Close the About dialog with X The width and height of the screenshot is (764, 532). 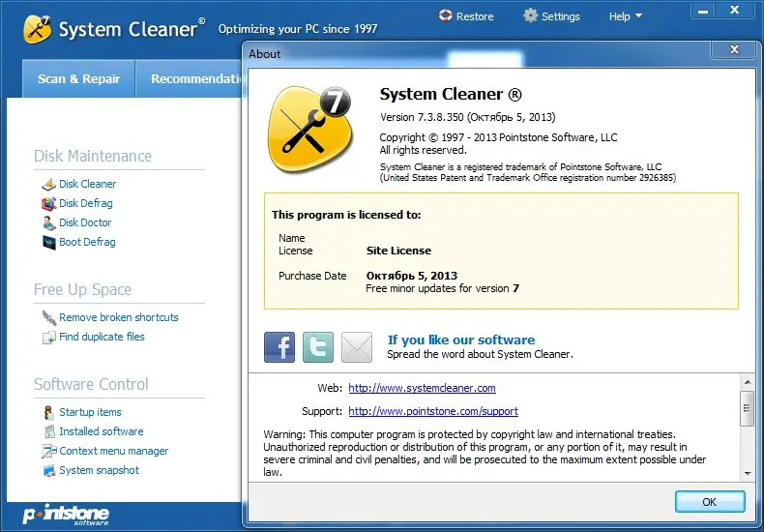(734, 49)
